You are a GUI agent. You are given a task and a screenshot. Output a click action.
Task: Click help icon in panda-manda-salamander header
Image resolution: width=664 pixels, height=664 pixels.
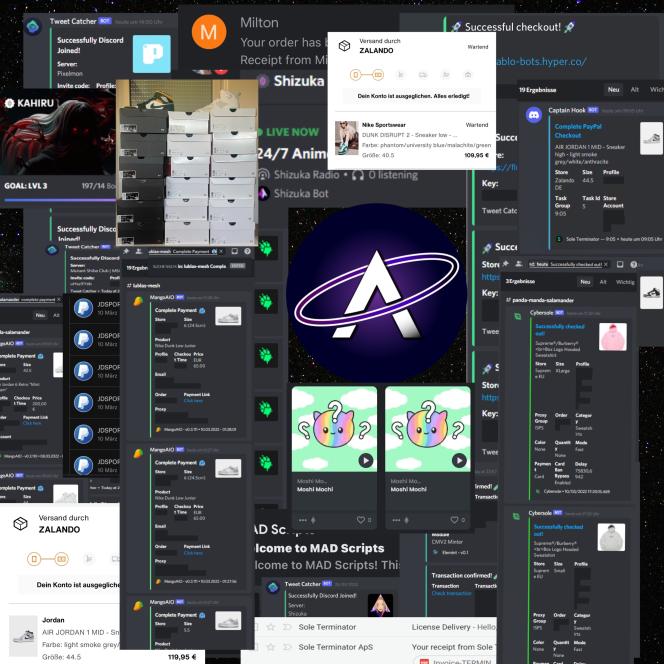tap(634, 264)
